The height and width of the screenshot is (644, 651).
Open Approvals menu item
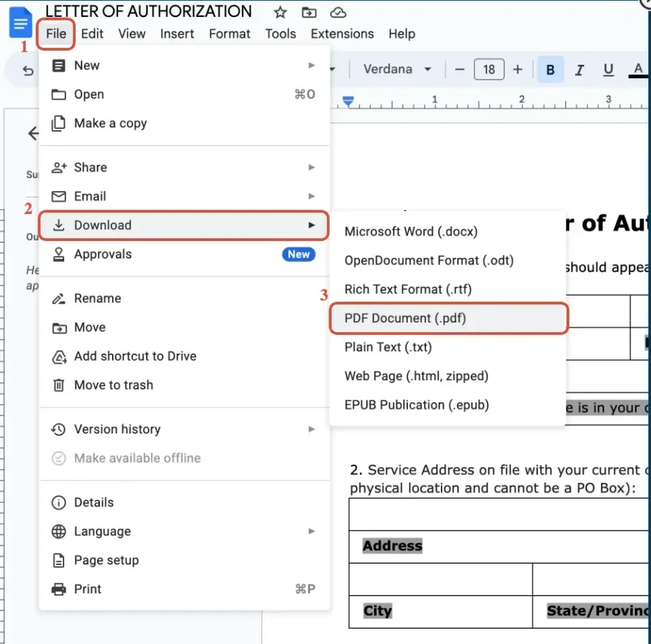[x=184, y=254]
